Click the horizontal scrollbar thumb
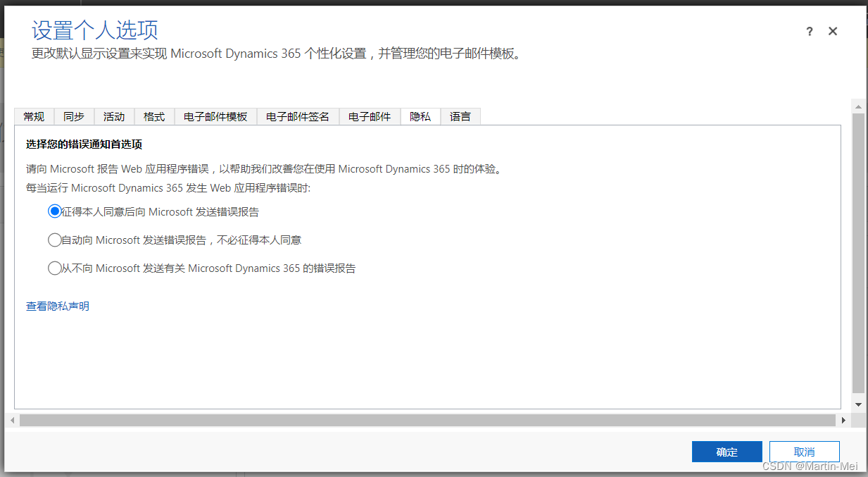 427,420
